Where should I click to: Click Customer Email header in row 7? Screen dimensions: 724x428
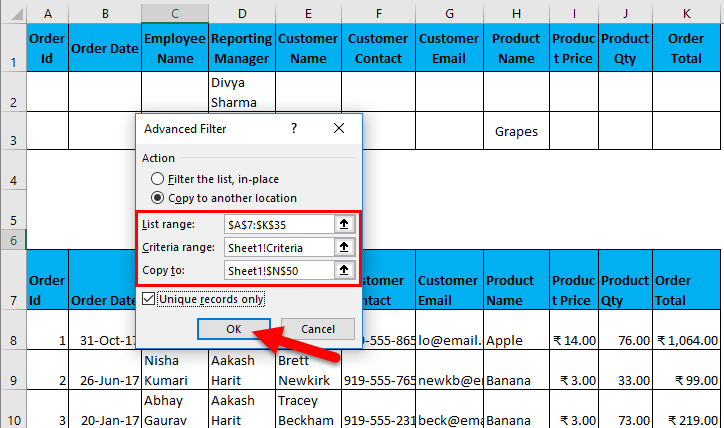[x=449, y=280]
